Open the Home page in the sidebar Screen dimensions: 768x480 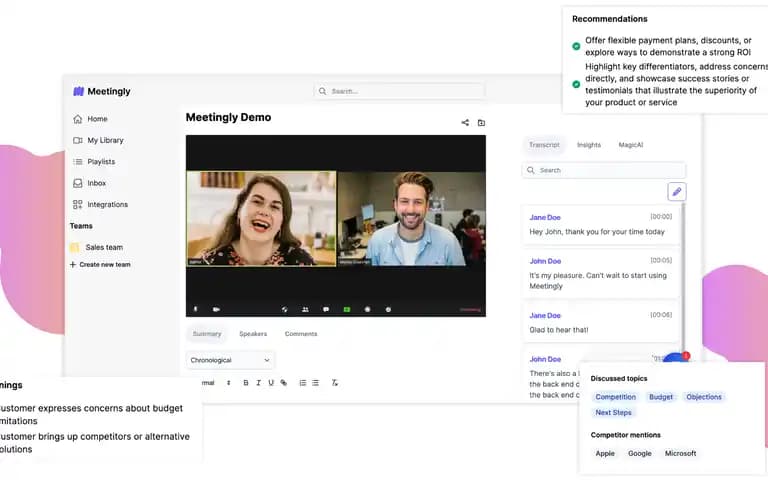click(90, 119)
